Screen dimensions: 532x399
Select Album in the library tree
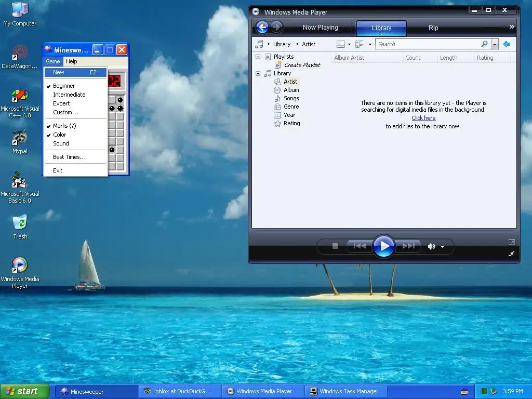pos(291,90)
